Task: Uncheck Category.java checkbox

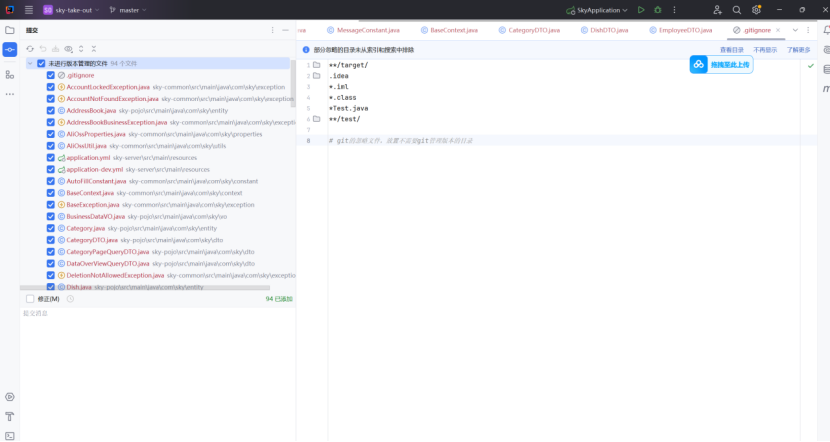Action: pyautogui.click(x=51, y=228)
